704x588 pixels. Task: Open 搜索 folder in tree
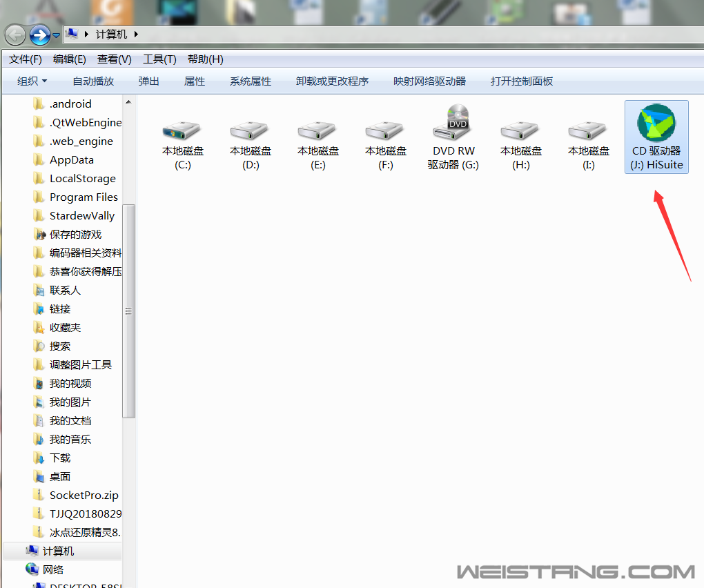tap(52, 346)
